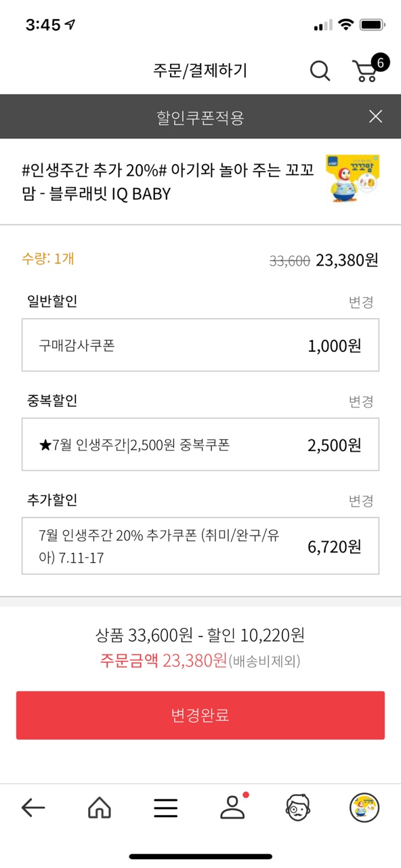Viewport: 401px width, 868px height.
Task: Change the 일반할인 coupon via 변경
Action: click(361, 302)
